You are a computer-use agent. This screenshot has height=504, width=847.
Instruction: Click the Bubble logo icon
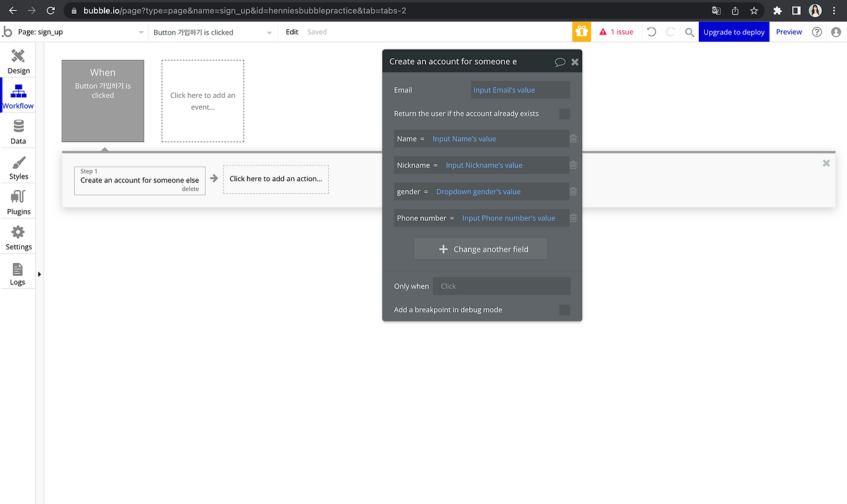point(7,32)
